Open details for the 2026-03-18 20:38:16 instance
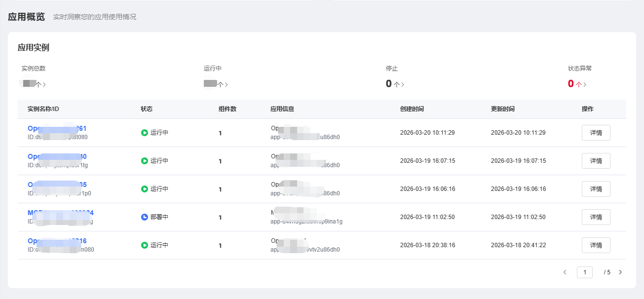This screenshot has width=644, height=299. (x=596, y=245)
